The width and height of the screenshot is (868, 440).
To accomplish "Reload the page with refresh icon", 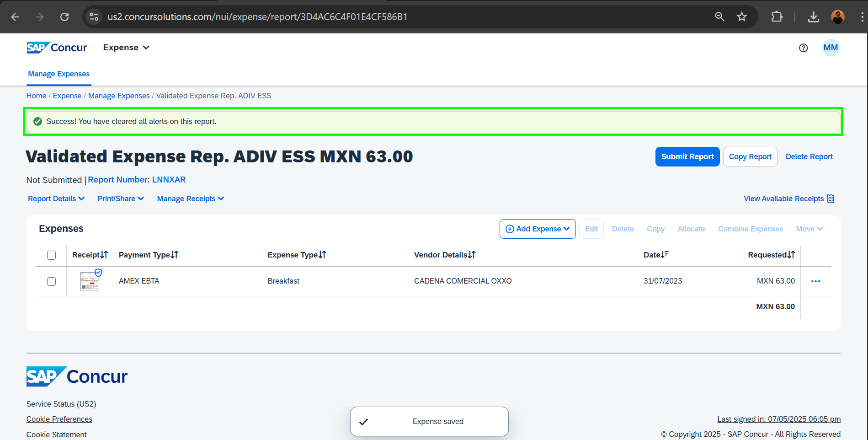I will (64, 17).
